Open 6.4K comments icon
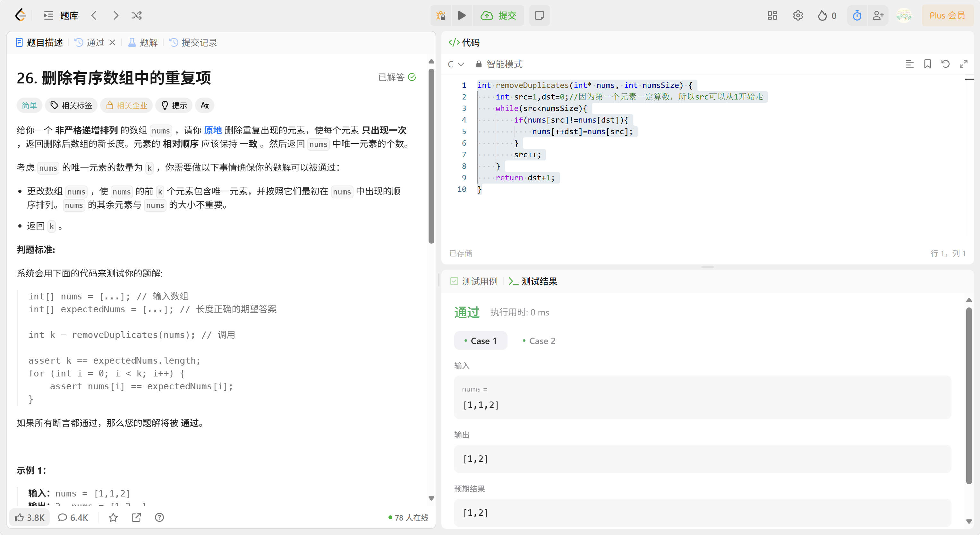The height and width of the screenshot is (535, 980). point(73,517)
